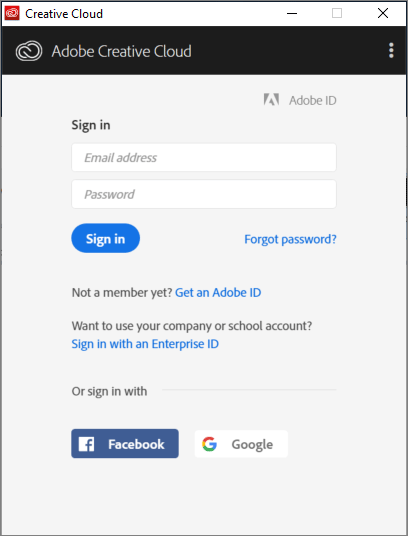Sign in with the Facebook button

coord(125,444)
